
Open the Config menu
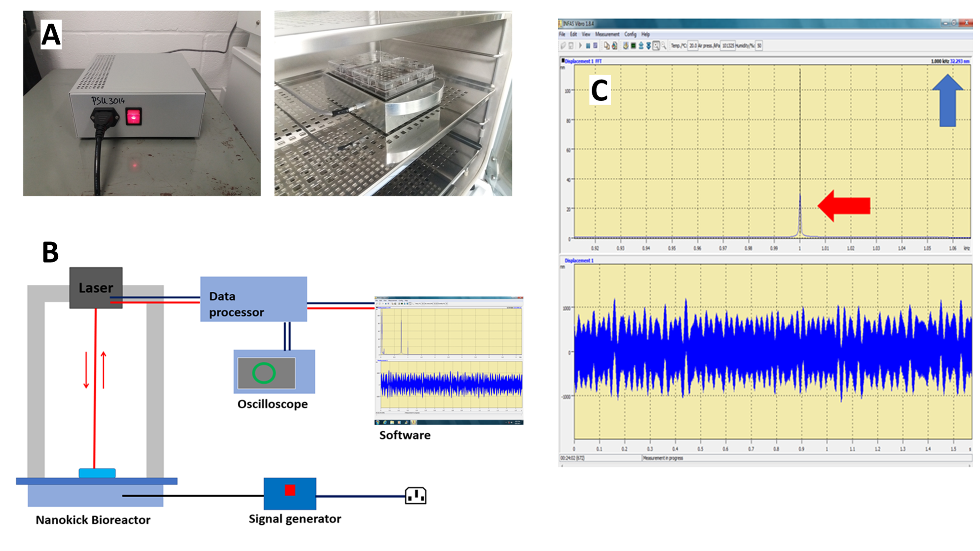point(630,34)
